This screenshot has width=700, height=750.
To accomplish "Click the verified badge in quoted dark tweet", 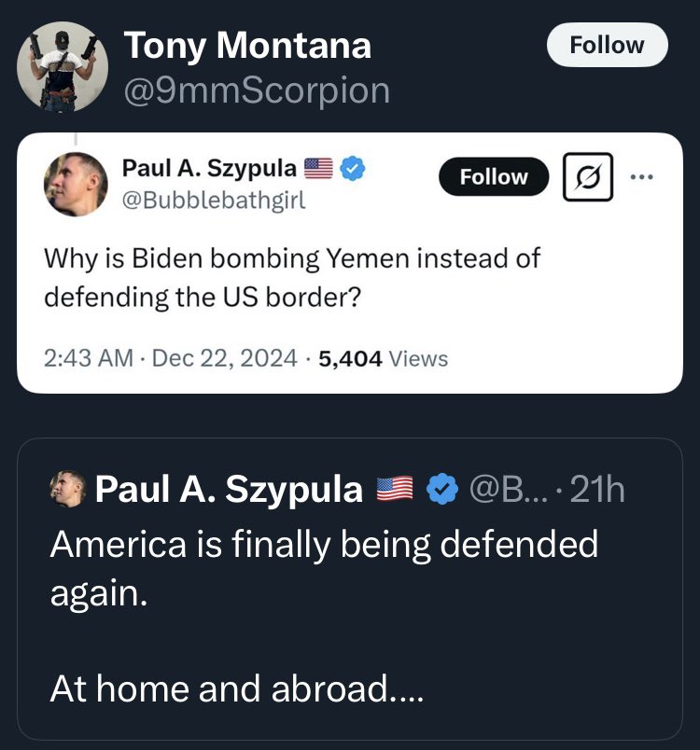I will pos(442,489).
